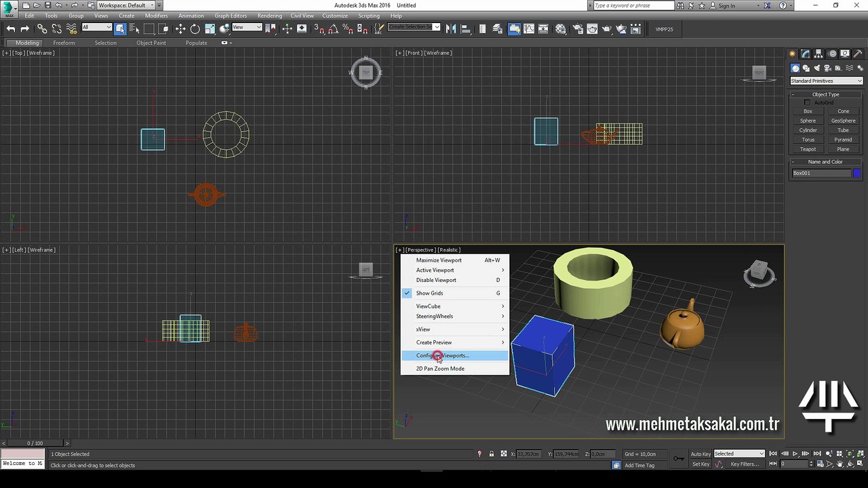Open the Material Editor icon
This screenshot has height=488, width=868.
(x=561, y=28)
